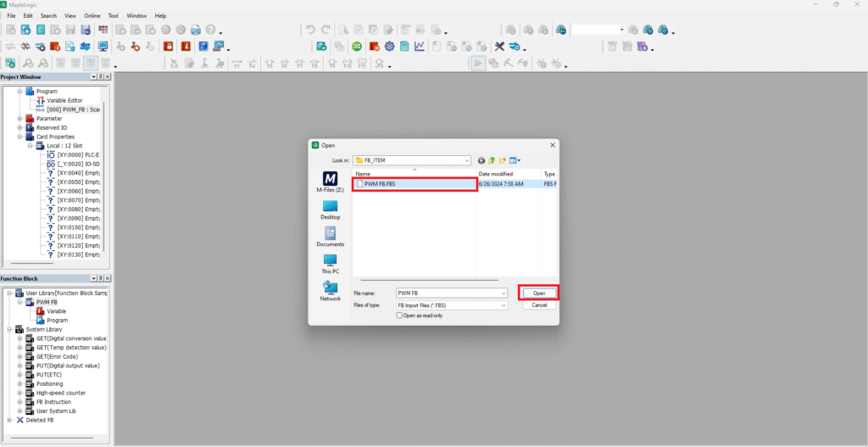Select High-speed counter in System Library
Image resolution: width=868 pixels, height=447 pixels.
click(x=61, y=393)
